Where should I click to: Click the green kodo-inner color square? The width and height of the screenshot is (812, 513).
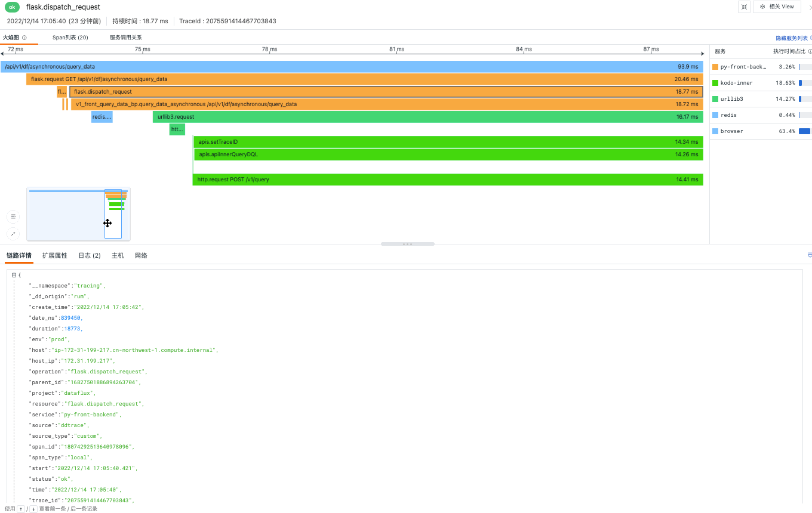pyautogui.click(x=715, y=83)
